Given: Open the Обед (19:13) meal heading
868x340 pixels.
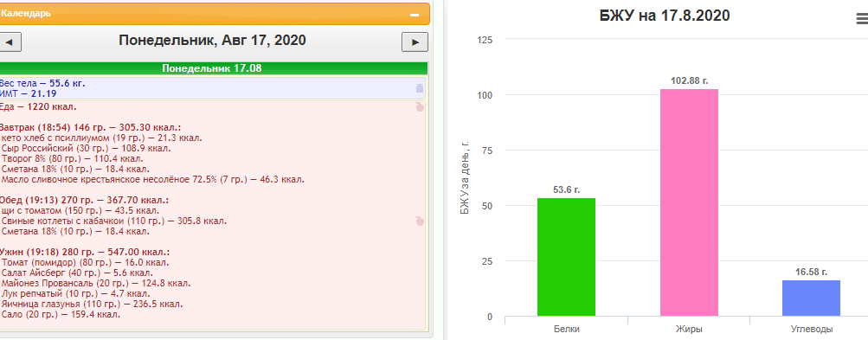Looking at the screenshot, I should click(x=84, y=200).
